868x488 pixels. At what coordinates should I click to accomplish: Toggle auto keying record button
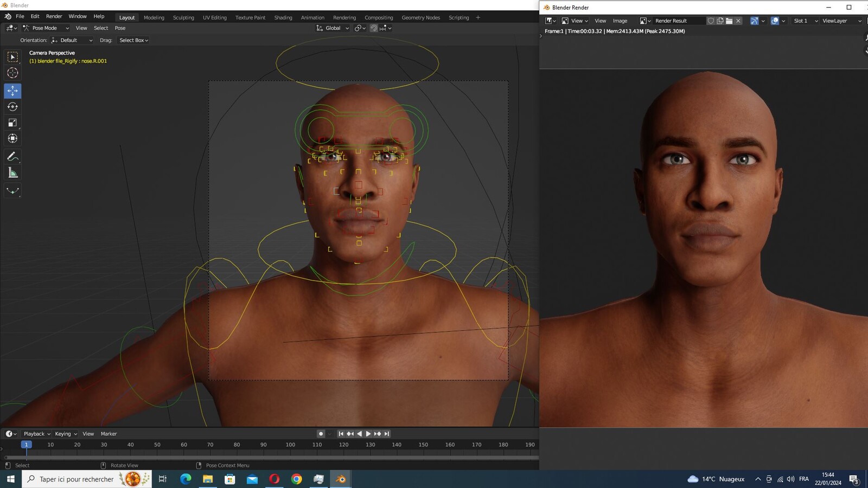click(321, 434)
